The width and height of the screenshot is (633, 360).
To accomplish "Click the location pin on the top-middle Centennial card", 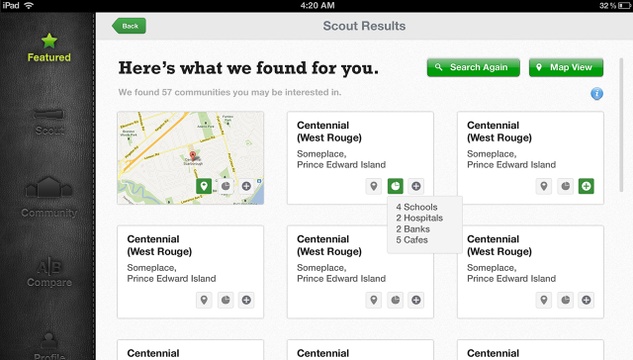I will click(374, 186).
